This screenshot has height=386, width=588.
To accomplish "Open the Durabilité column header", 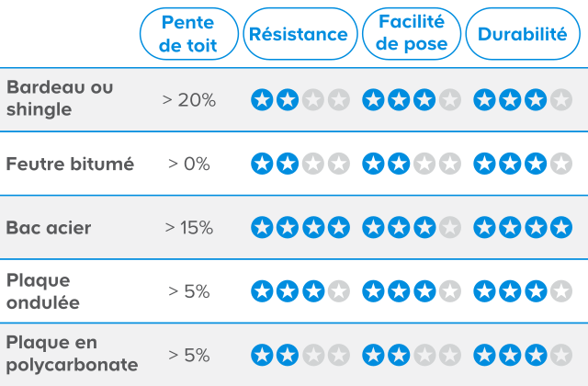I will click(523, 34).
